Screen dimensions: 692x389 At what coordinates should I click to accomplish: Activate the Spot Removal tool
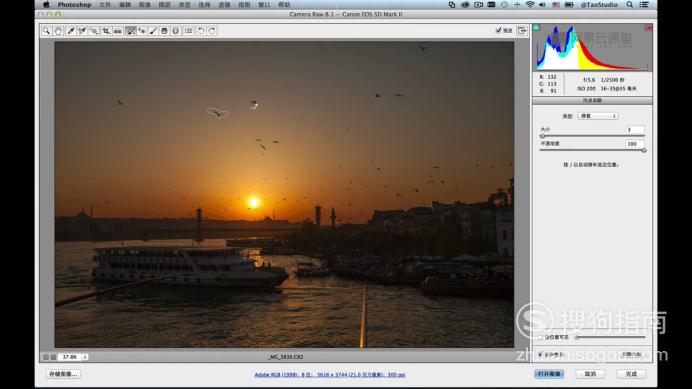[x=131, y=31]
